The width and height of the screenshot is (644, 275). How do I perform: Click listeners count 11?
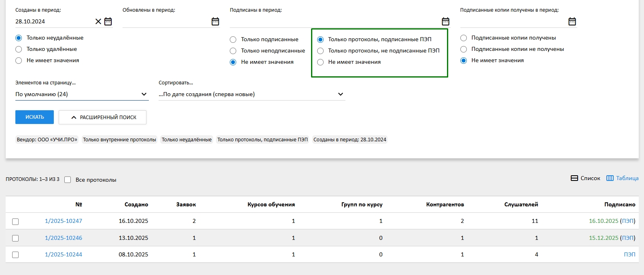(535, 221)
